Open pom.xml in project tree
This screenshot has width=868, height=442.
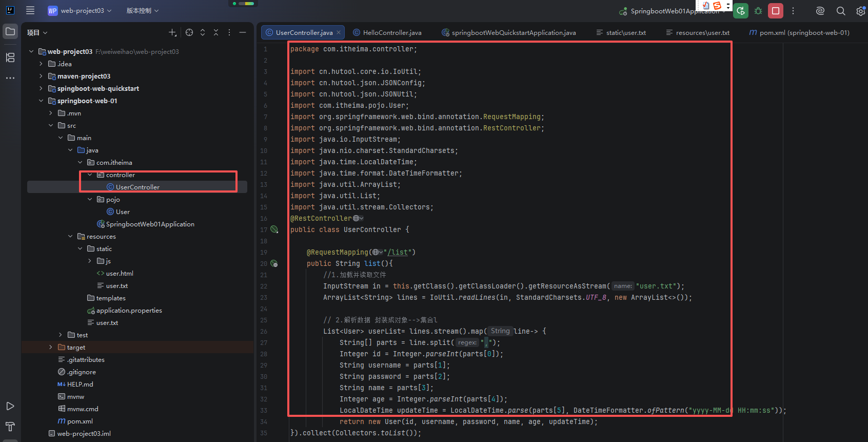point(80,421)
